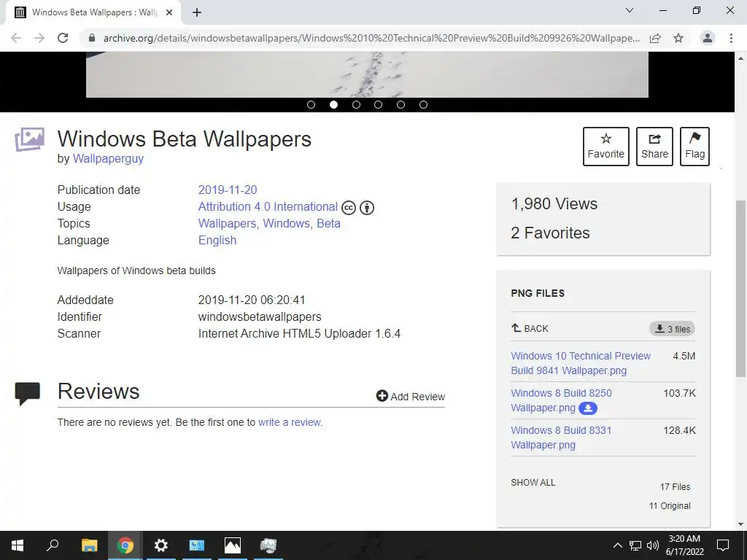Viewport: 747px width, 560px height.
Task: Flag this item
Action: click(694, 146)
